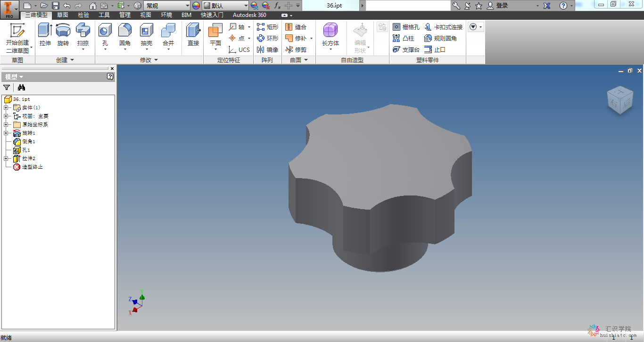Viewport: 644px width, 342px height.
Task: Select the Hole (孔) tool
Action: [x=105, y=37]
